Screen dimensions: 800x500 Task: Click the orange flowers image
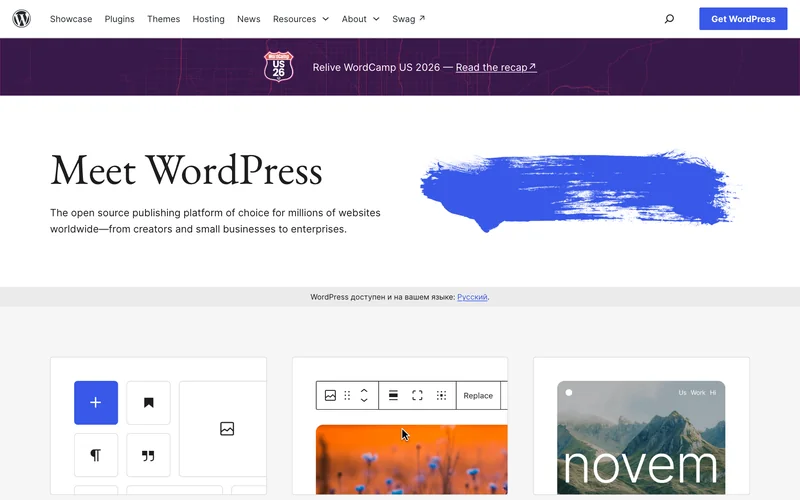tap(412, 459)
